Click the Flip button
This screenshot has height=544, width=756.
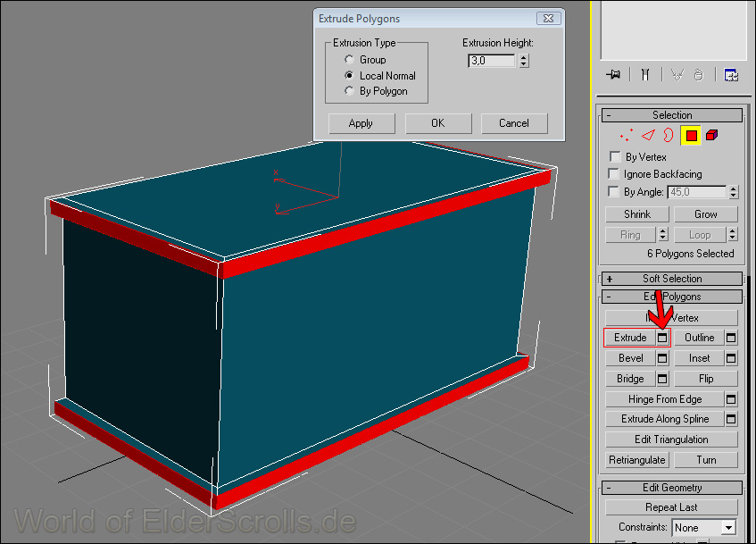click(706, 379)
